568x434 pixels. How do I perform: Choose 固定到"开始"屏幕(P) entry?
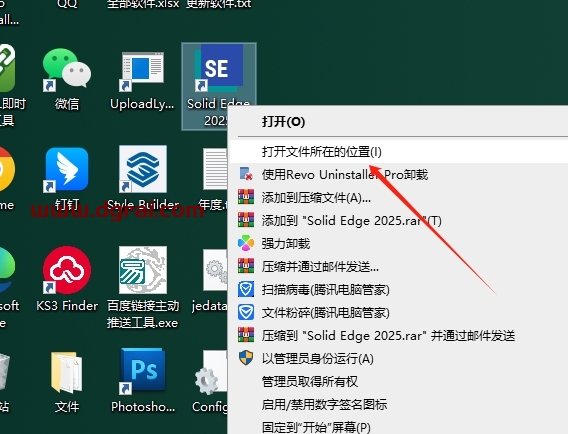(399, 426)
